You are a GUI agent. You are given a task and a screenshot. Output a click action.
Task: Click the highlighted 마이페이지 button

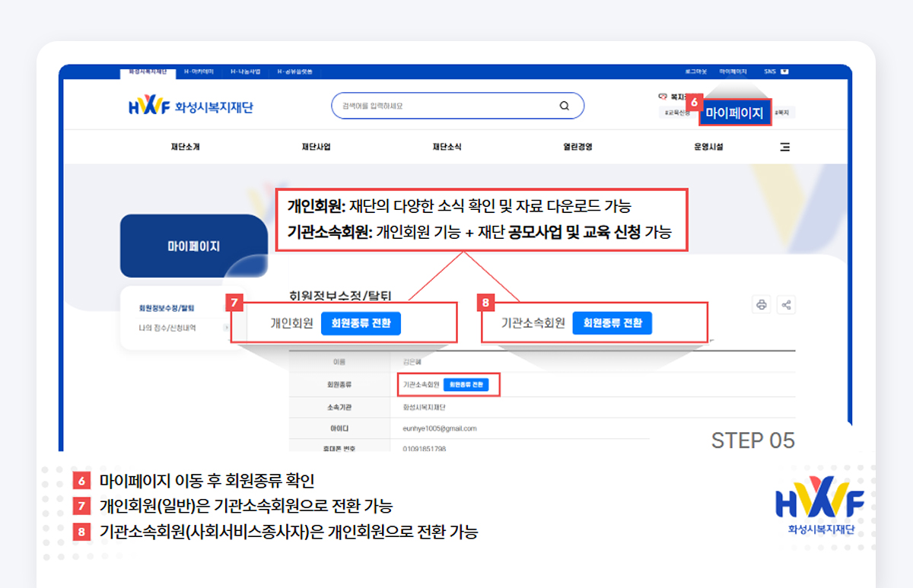(735, 112)
